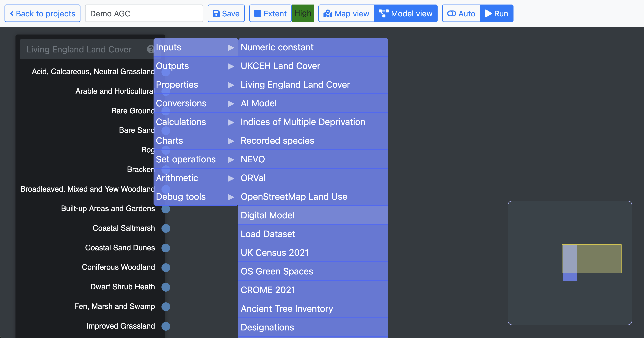Expand the Outputs submenu arrow
The image size is (644, 338).
[x=231, y=66]
